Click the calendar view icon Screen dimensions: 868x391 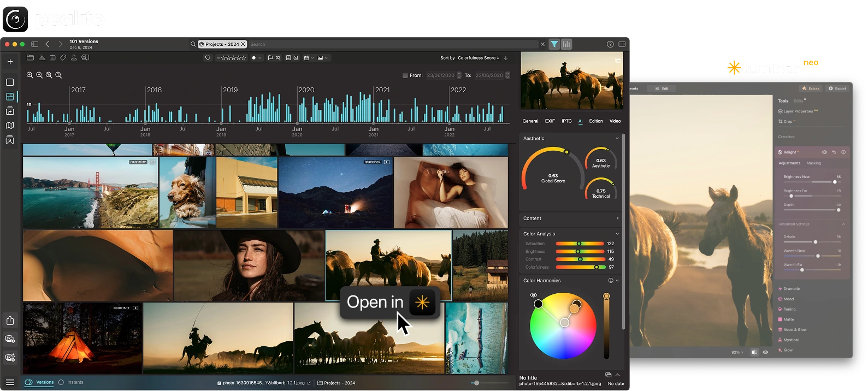pyautogui.click(x=52, y=58)
